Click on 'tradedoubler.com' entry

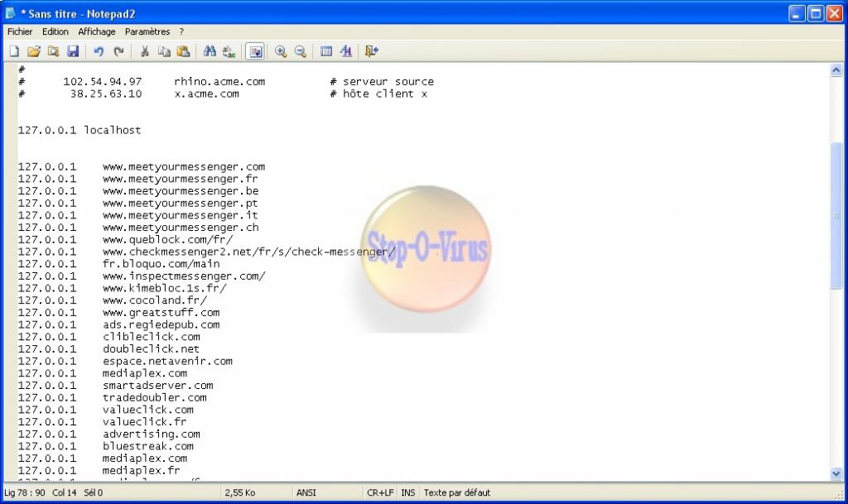pos(155,397)
